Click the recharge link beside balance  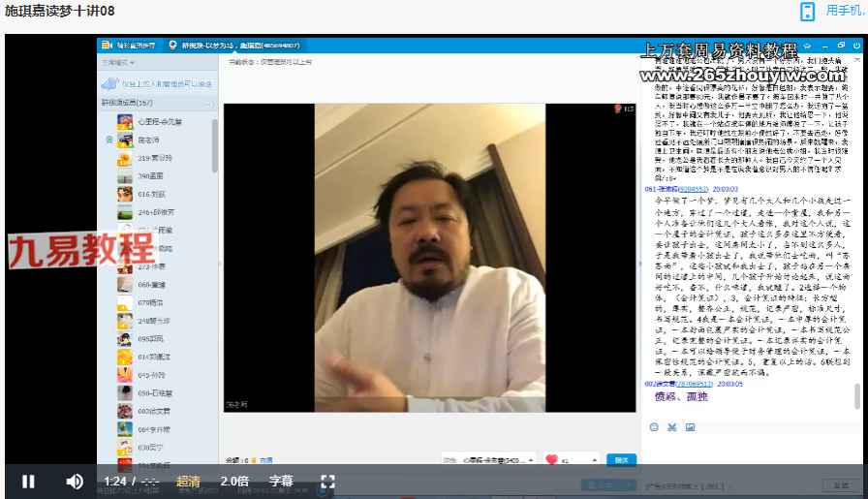pyautogui.click(x=265, y=460)
